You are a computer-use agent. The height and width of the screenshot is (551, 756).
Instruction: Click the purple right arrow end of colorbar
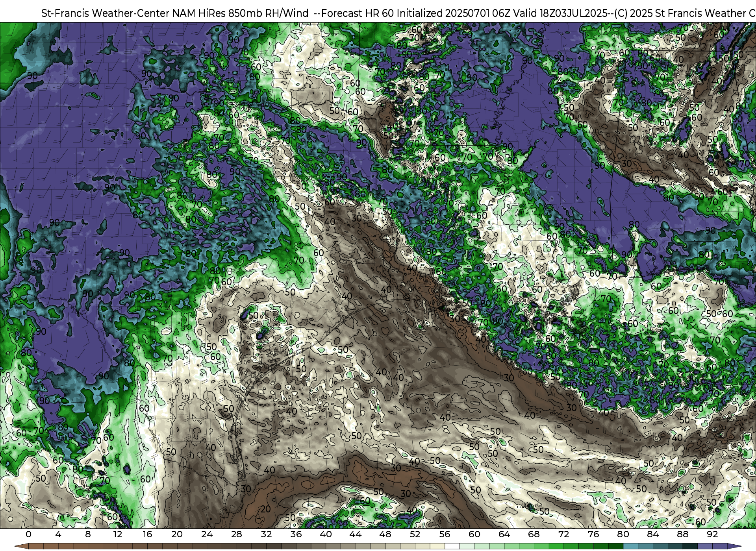point(734,546)
